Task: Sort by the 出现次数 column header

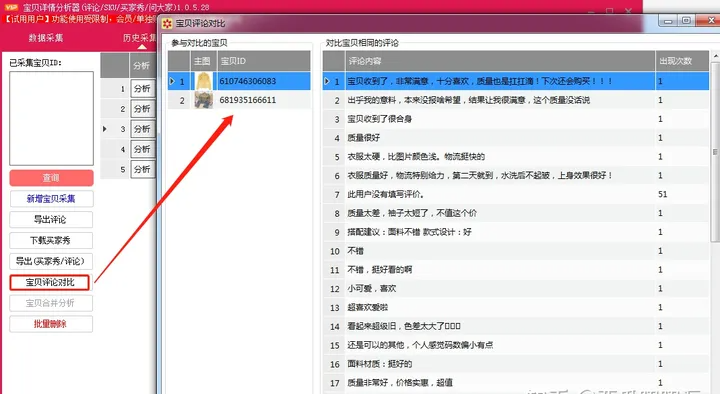Action: pyautogui.click(x=682, y=61)
